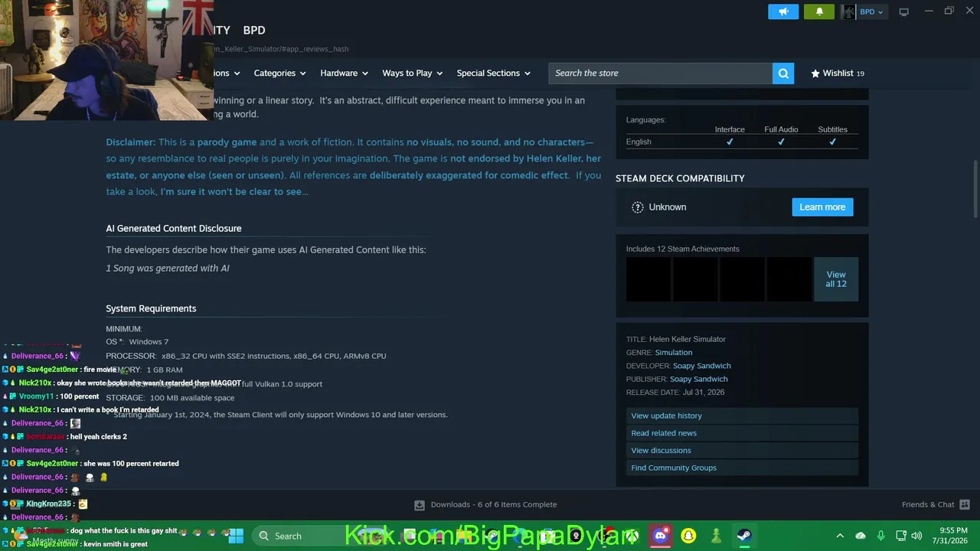
Task: Open the BPD tab in the top navigation
Action: point(254,31)
